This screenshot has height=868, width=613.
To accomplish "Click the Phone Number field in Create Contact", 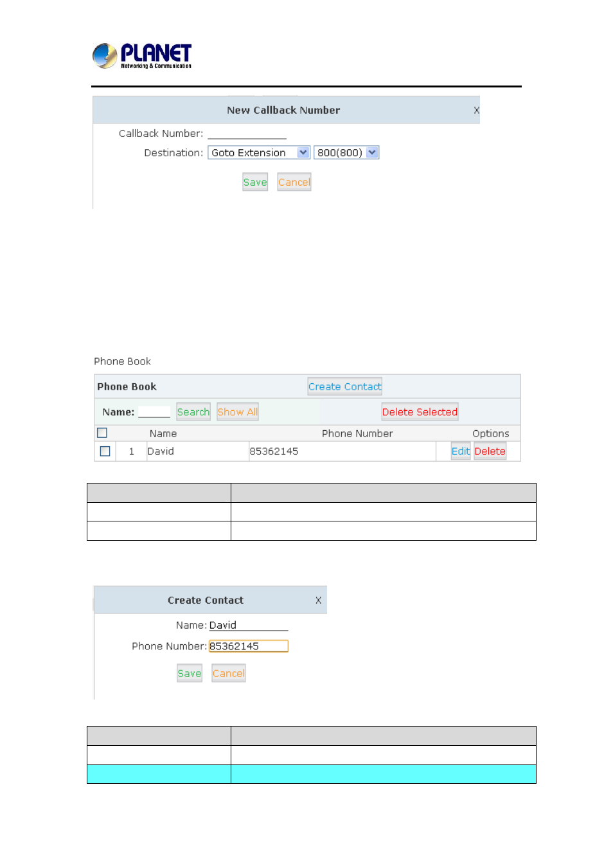I will (x=249, y=646).
